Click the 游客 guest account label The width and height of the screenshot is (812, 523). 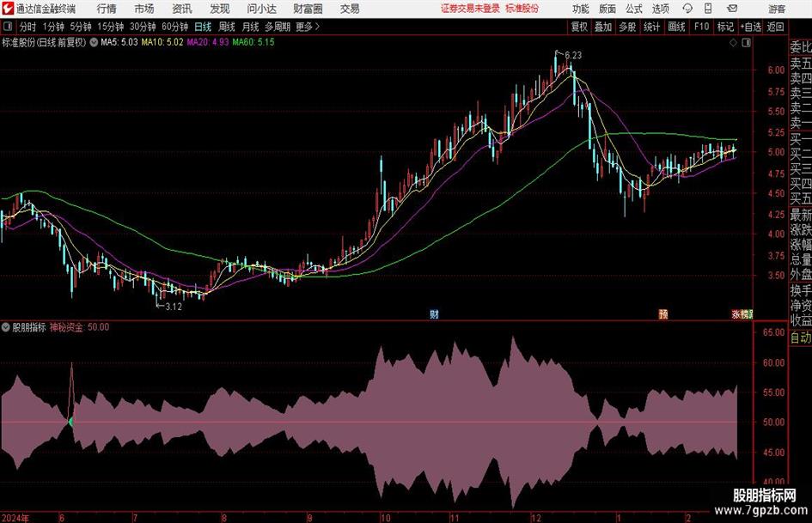[777, 9]
